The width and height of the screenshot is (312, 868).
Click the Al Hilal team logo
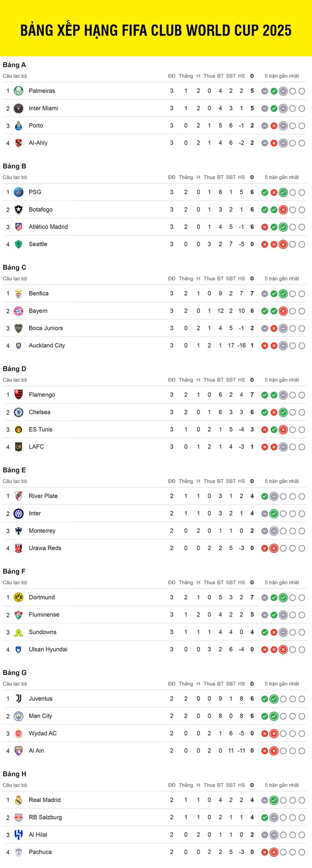[18, 835]
